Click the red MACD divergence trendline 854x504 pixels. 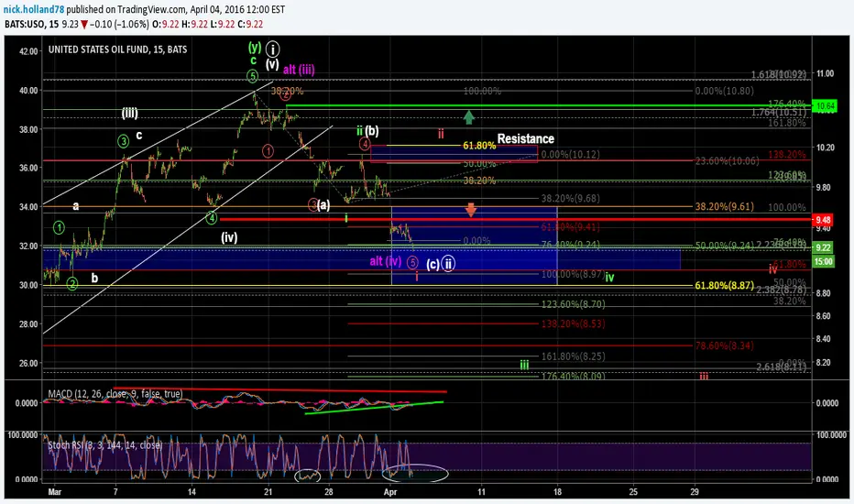click(280, 389)
